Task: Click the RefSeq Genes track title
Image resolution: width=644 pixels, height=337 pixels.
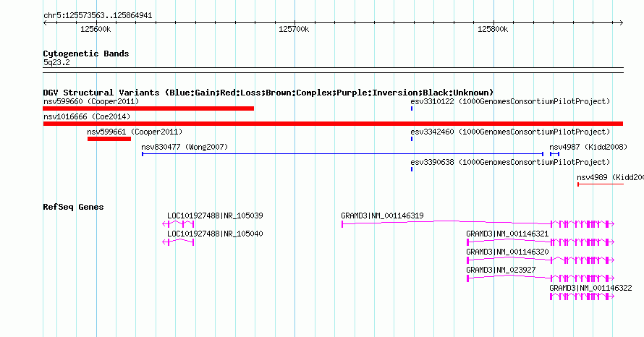Action: click(73, 207)
